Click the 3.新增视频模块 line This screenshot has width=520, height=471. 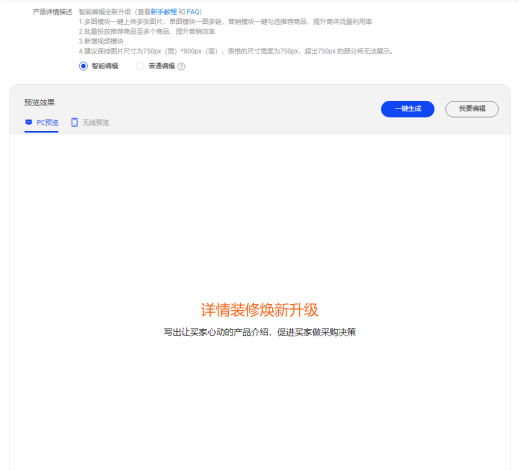click(x=101, y=41)
